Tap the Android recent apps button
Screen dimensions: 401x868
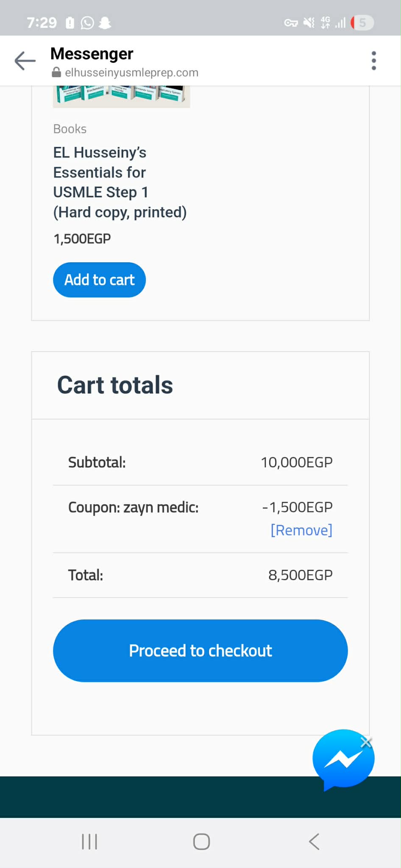click(89, 841)
